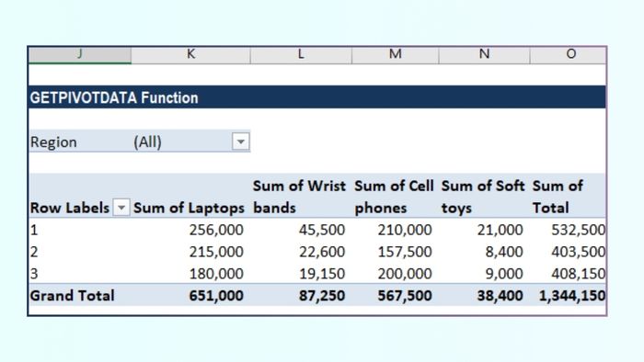
Task: Select the 567,500 grand total cell
Action: pyautogui.click(x=395, y=295)
